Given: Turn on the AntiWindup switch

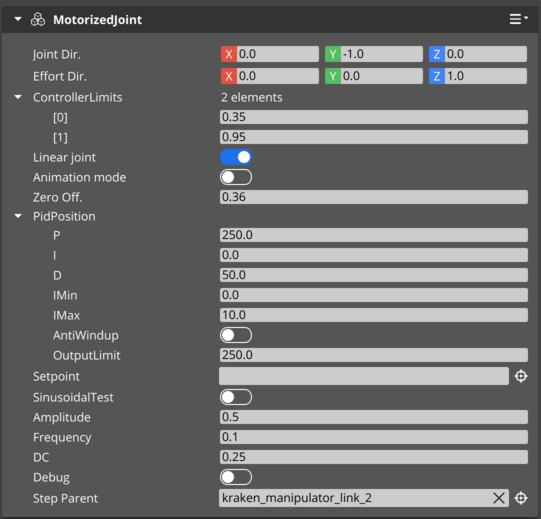Looking at the screenshot, I should [236, 335].
